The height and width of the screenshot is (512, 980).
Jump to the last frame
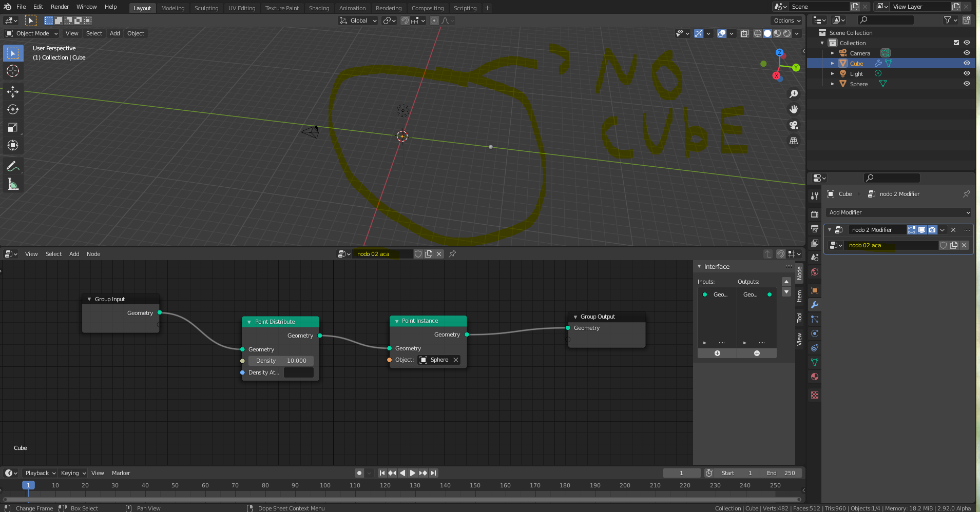434,473
